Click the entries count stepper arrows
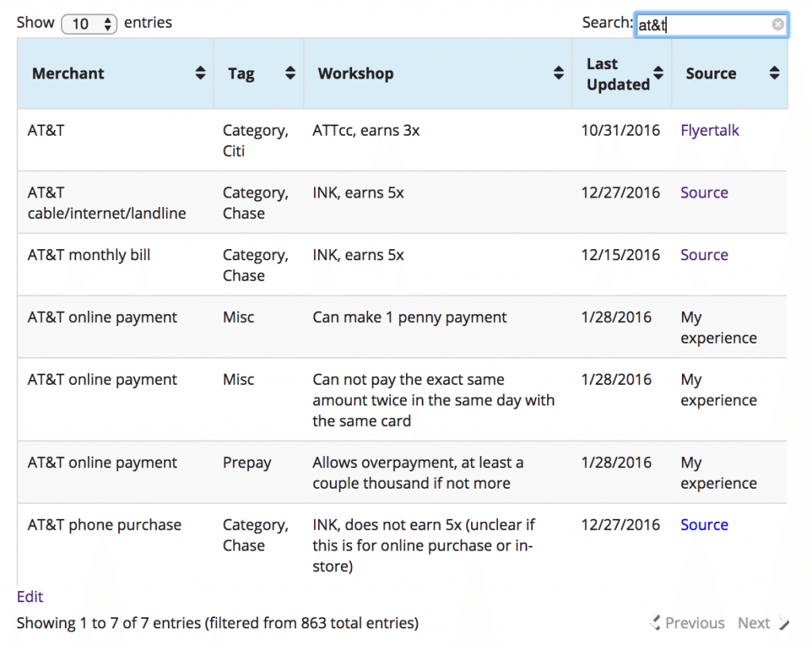 tap(109, 23)
